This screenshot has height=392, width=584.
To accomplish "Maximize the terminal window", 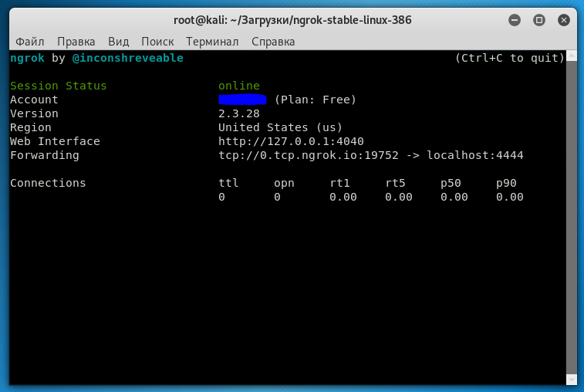I will pyautogui.click(x=539, y=19).
